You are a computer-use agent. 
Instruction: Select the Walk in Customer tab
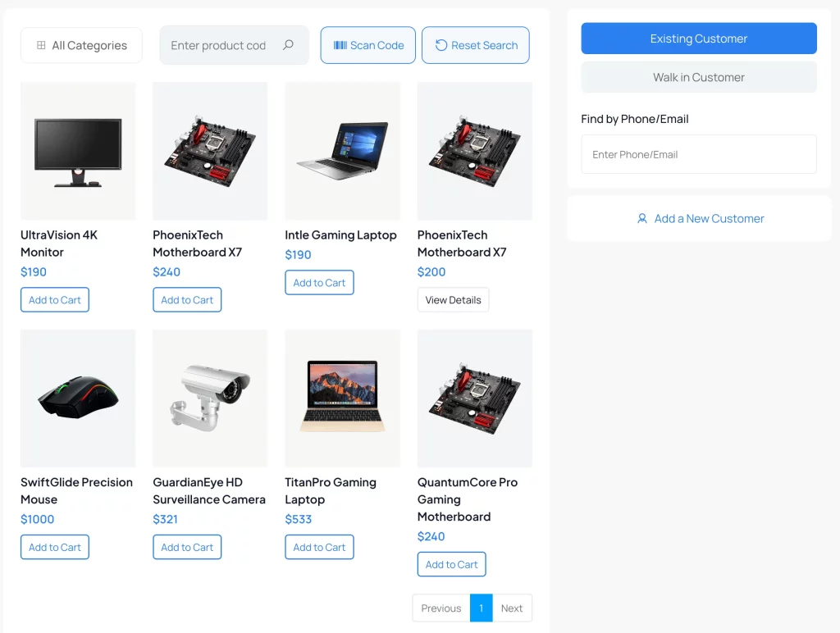(699, 77)
